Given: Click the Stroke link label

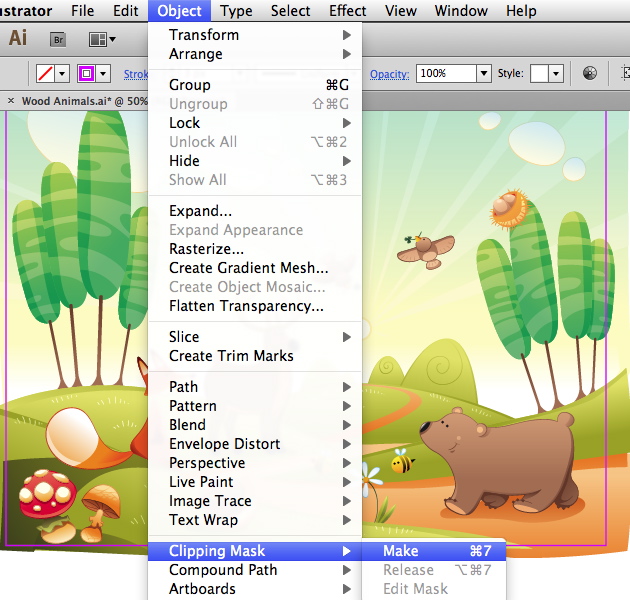Looking at the screenshot, I should pos(136,74).
